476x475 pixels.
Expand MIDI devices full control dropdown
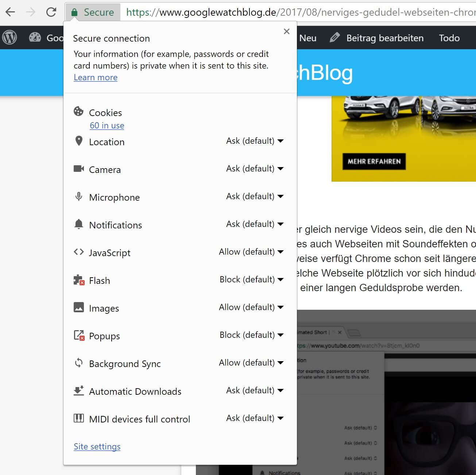click(255, 418)
